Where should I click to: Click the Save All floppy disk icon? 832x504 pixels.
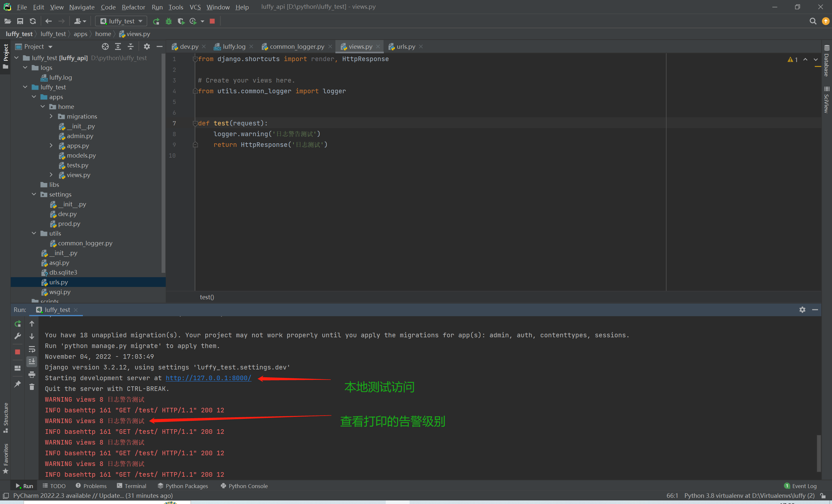[20, 21]
